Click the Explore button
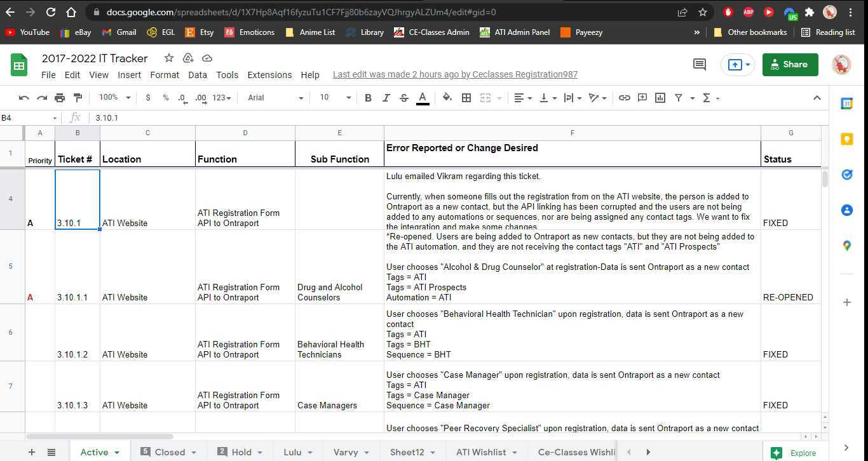868x461 pixels. pos(794,453)
